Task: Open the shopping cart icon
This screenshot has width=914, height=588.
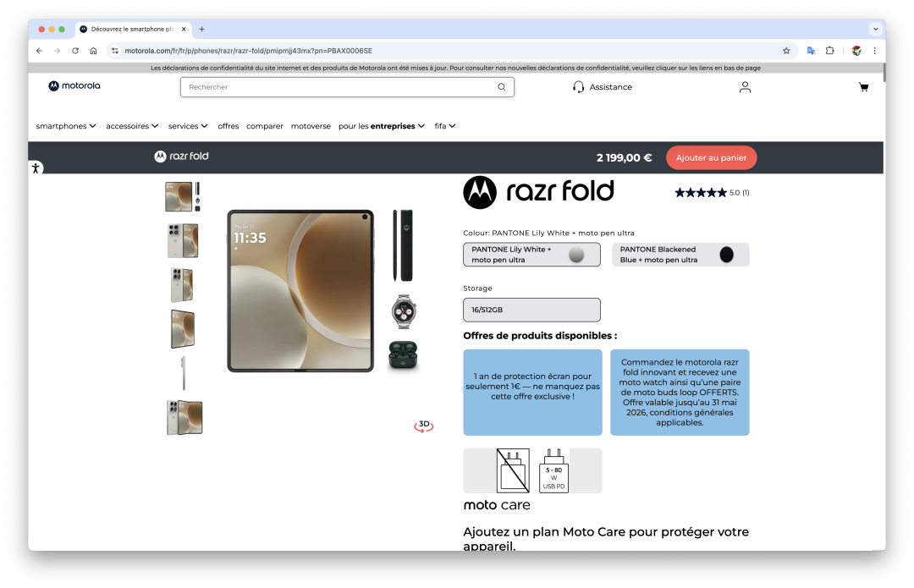Action: [863, 87]
